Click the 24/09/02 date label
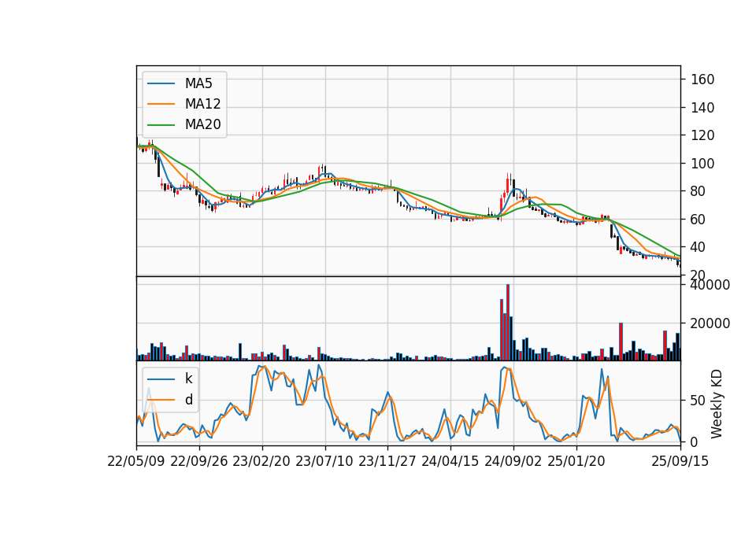This screenshot has height=543, width=756. click(x=513, y=461)
